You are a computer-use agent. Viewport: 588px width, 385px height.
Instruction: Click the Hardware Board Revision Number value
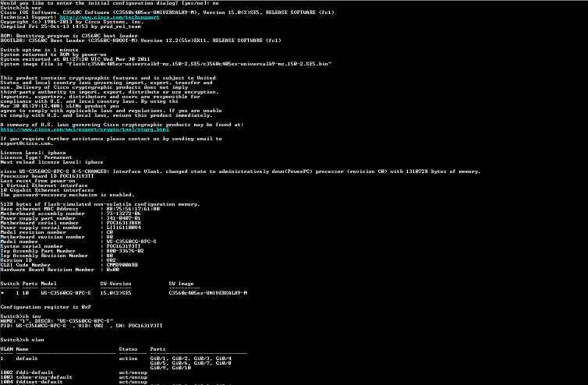pyautogui.click(x=113, y=270)
